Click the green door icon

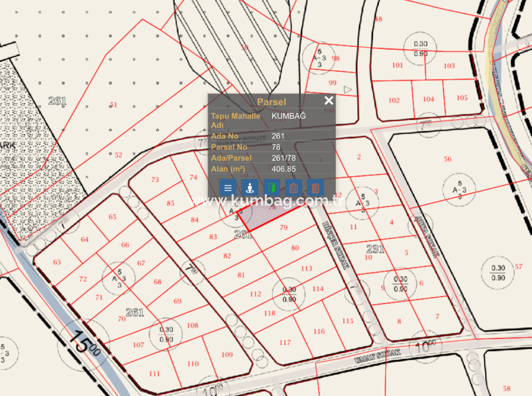[272, 188]
